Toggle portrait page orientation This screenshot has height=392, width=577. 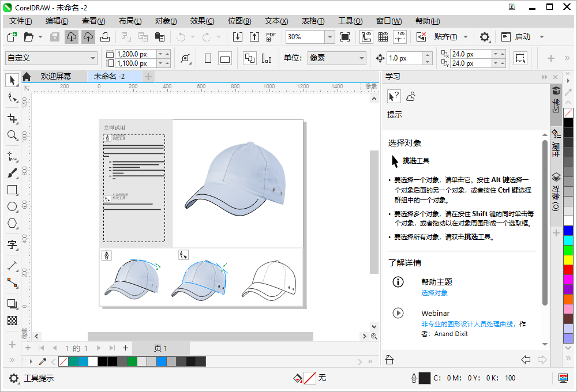pyautogui.click(x=208, y=58)
